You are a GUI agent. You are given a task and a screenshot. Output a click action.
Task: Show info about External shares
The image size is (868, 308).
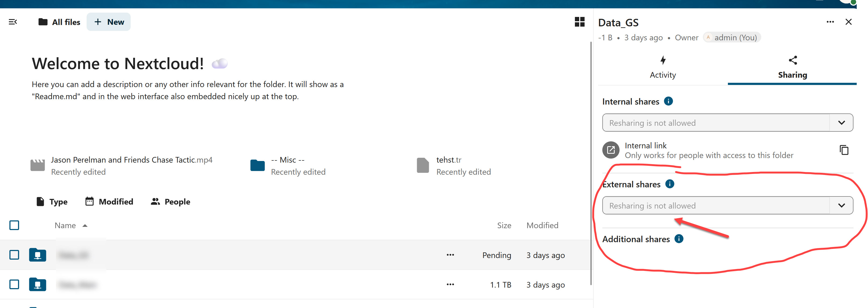pyautogui.click(x=670, y=184)
